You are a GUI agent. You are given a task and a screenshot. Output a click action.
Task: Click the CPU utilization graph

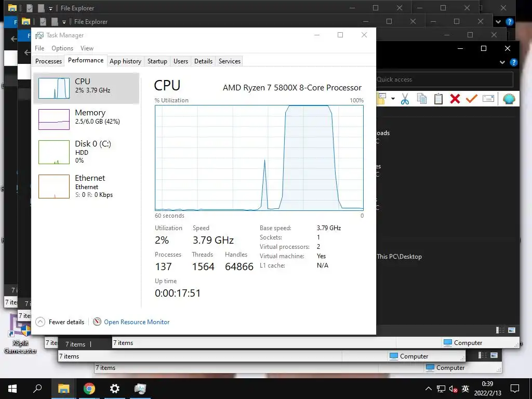coord(259,158)
